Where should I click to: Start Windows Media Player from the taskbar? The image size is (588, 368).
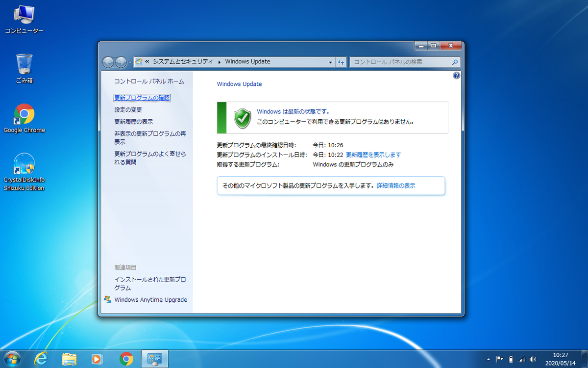[x=97, y=359]
